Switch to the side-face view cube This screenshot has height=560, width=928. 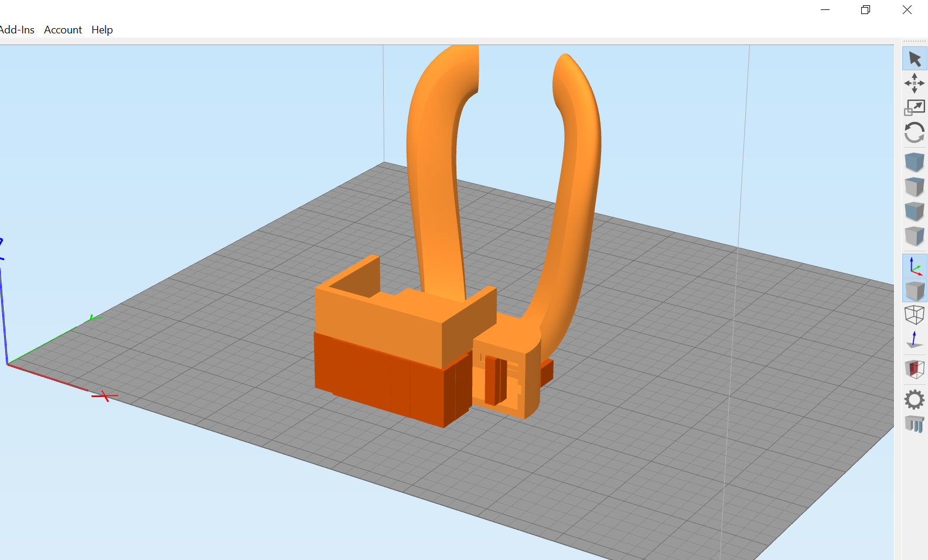point(915,236)
